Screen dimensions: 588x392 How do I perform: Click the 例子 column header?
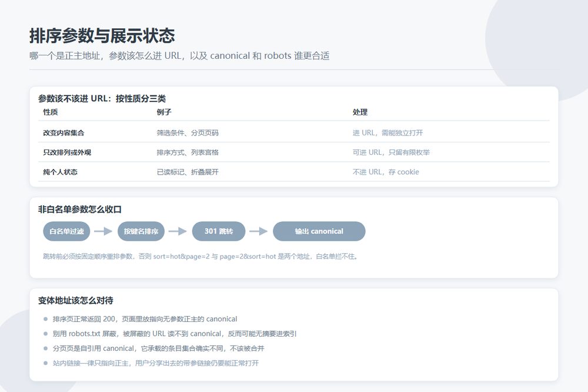click(x=164, y=112)
